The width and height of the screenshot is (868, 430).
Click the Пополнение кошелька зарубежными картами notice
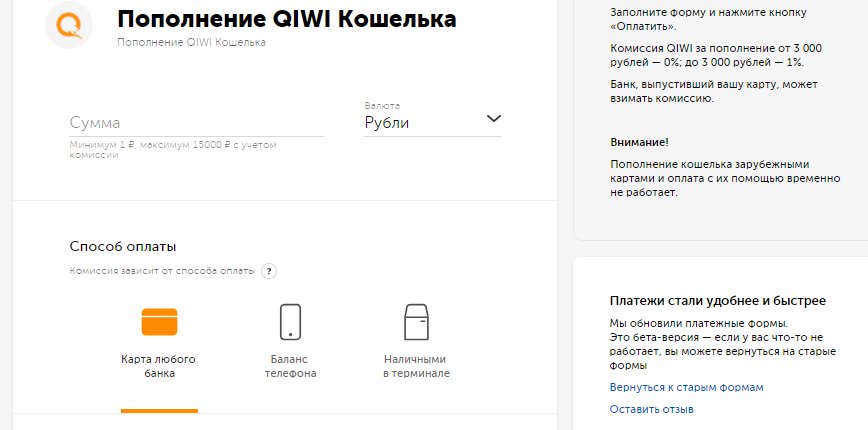tap(725, 179)
